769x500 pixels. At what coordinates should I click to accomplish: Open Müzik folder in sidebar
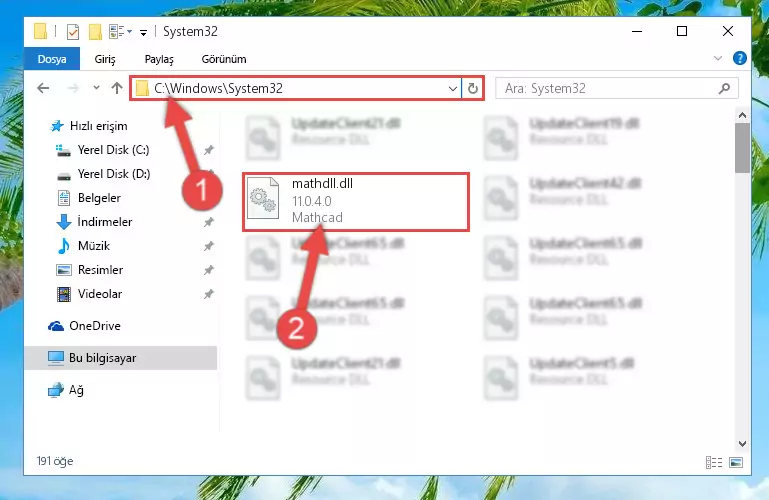point(93,246)
